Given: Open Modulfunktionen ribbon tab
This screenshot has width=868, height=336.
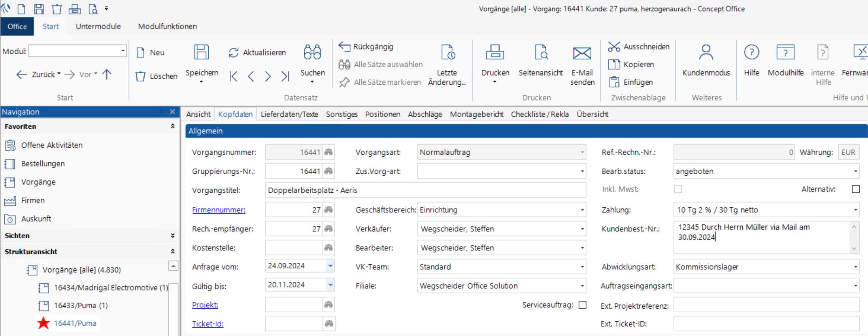Looking at the screenshot, I should coord(168,27).
